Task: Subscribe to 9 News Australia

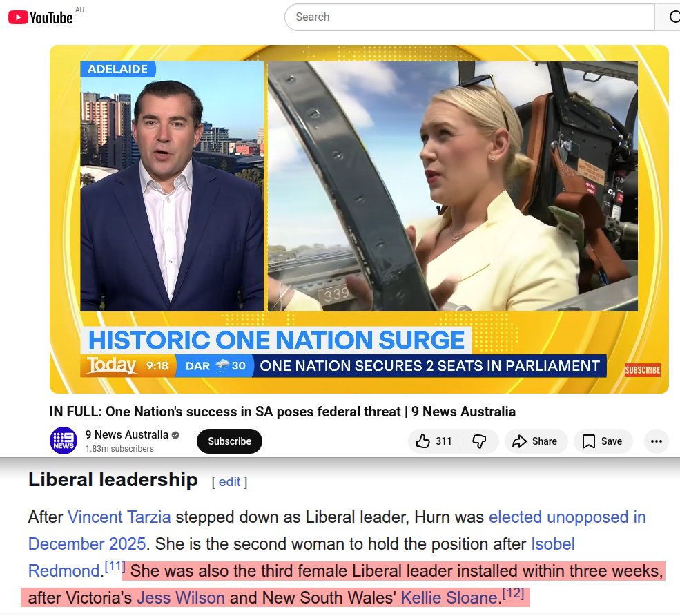Action: click(229, 441)
